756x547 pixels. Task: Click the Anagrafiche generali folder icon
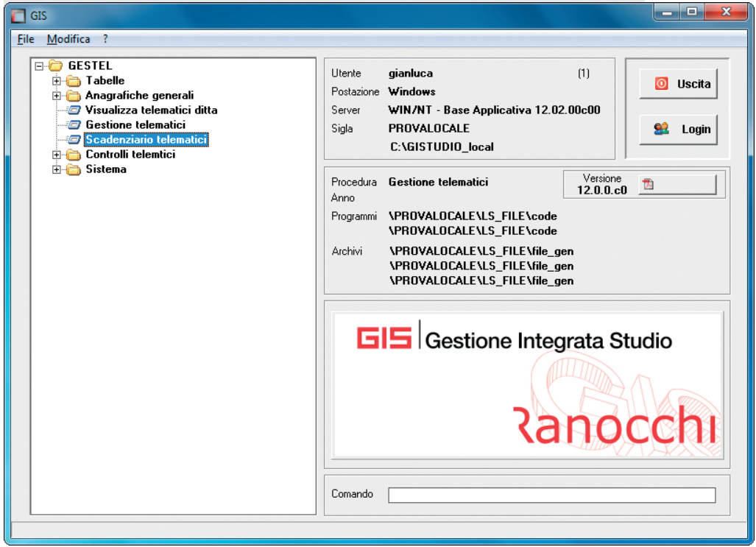click(x=74, y=96)
